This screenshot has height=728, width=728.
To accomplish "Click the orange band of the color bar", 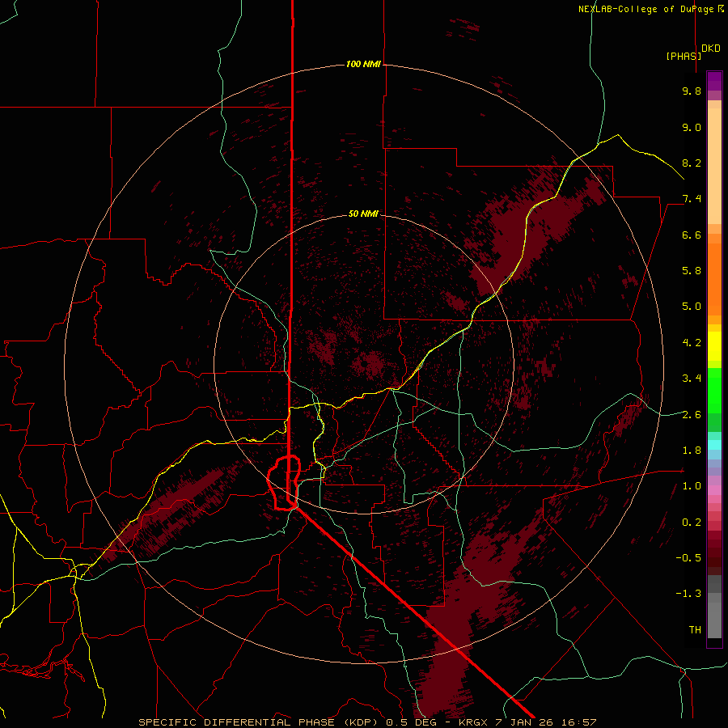I will coord(714,278).
